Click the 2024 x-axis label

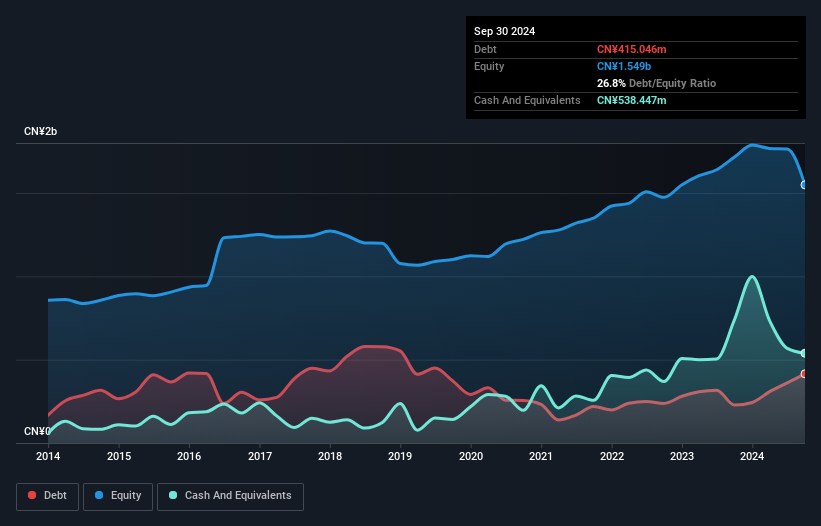tap(752, 456)
